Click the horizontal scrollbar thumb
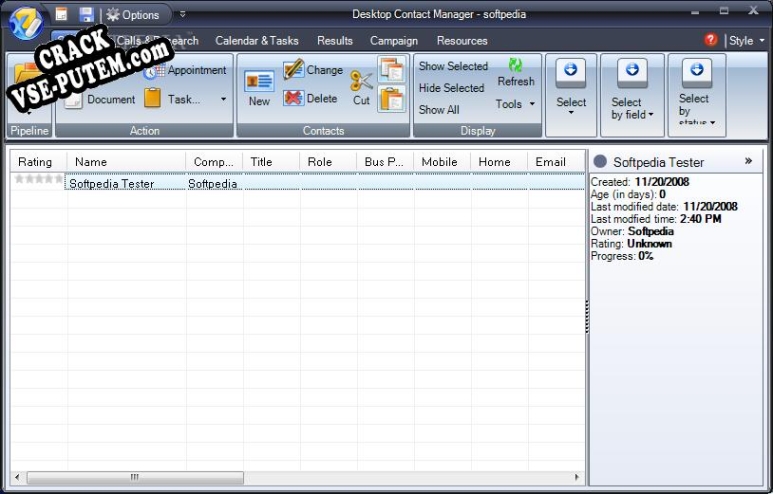Viewport: 773px width, 494px height. pyautogui.click(x=135, y=477)
